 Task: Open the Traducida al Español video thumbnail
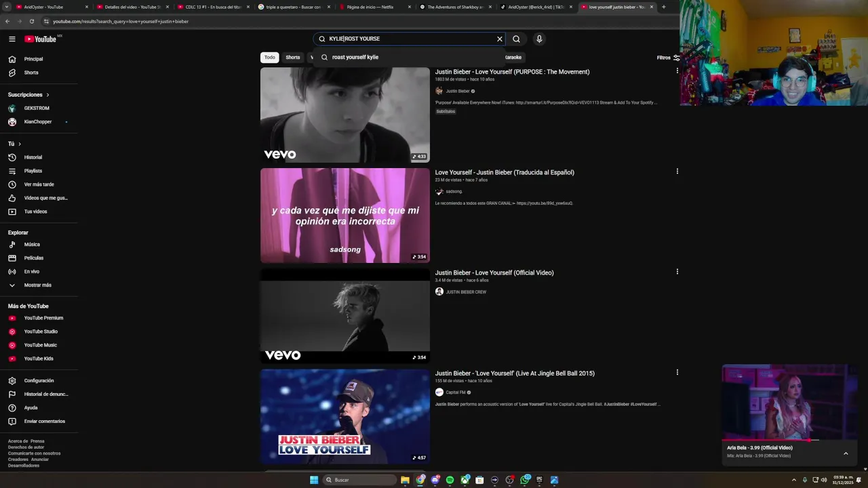(345, 216)
